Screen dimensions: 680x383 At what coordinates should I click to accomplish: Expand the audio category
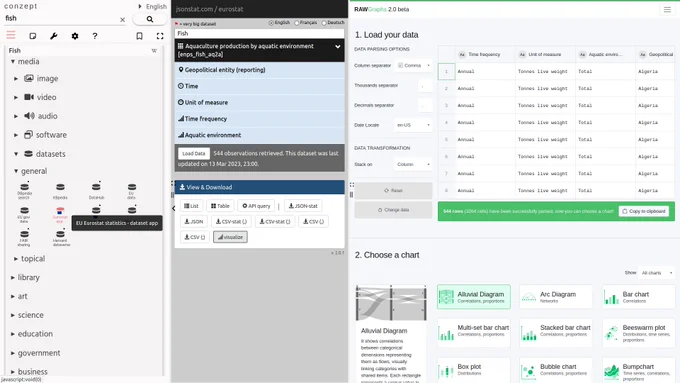pyautogui.click(x=16, y=116)
